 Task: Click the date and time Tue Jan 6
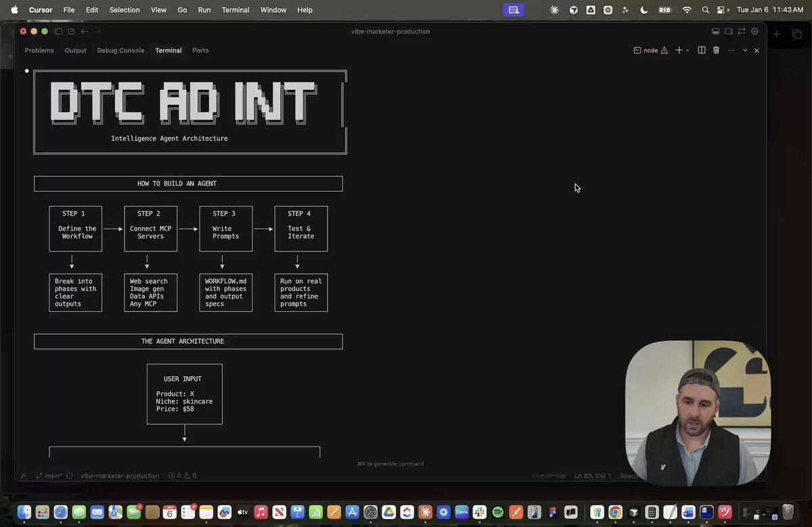click(769, 9)
